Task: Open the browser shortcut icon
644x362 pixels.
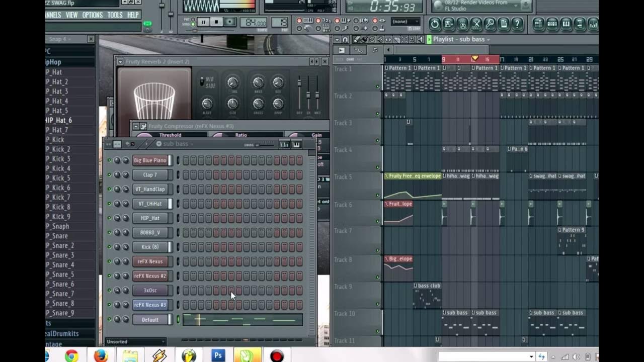Action: point(579,24)
